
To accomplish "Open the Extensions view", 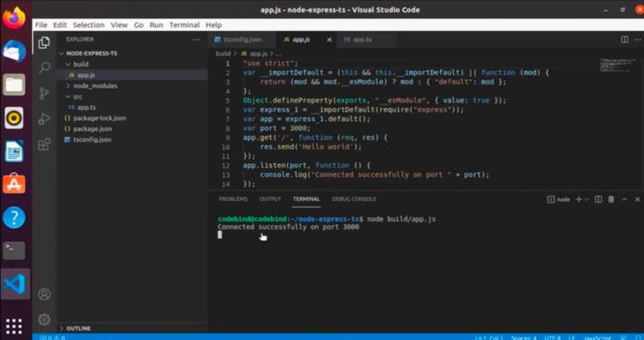I will [44, 144].
